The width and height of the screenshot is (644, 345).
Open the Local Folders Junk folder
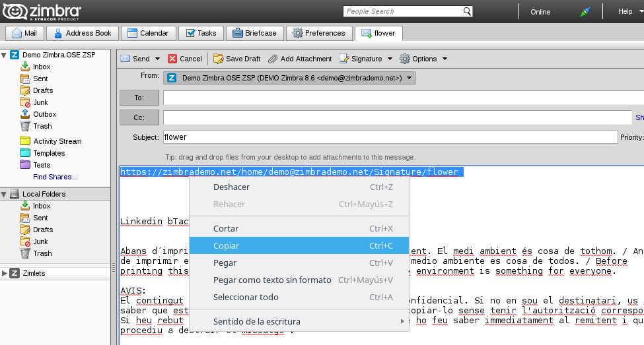point(34,241)
